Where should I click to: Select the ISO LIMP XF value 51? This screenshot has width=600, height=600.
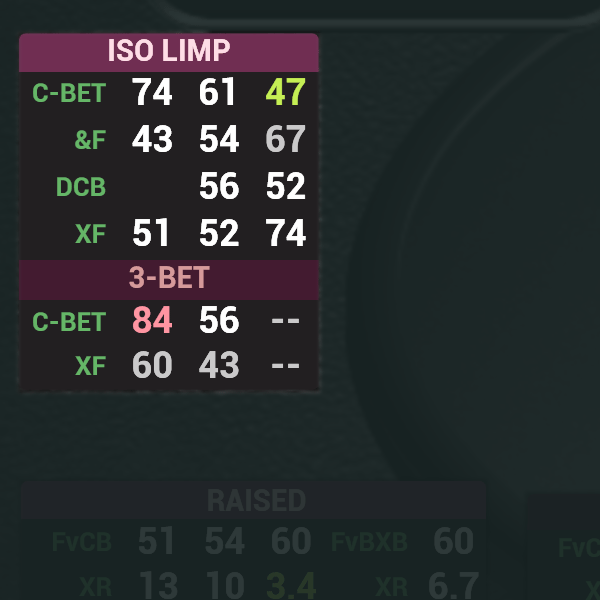(150, 233)
